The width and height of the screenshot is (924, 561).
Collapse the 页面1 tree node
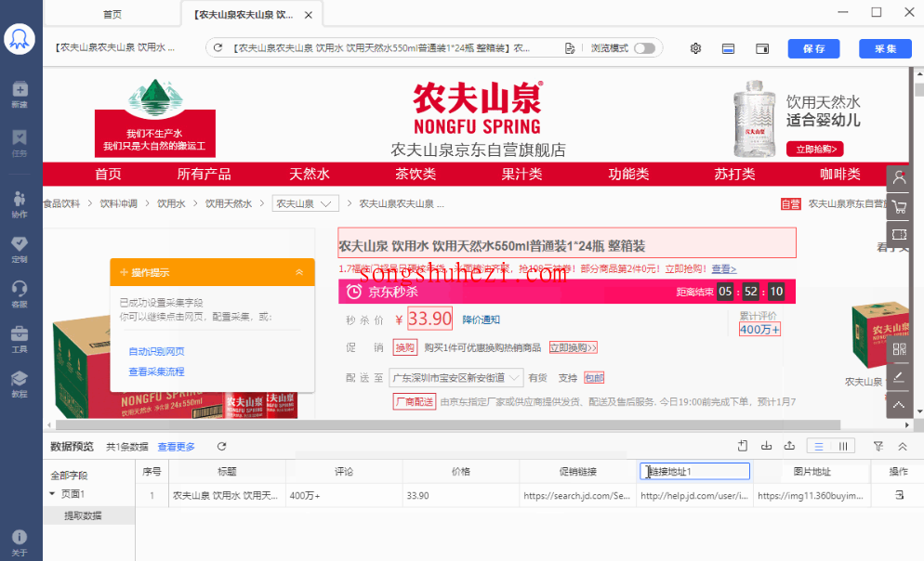pos(52,494)
